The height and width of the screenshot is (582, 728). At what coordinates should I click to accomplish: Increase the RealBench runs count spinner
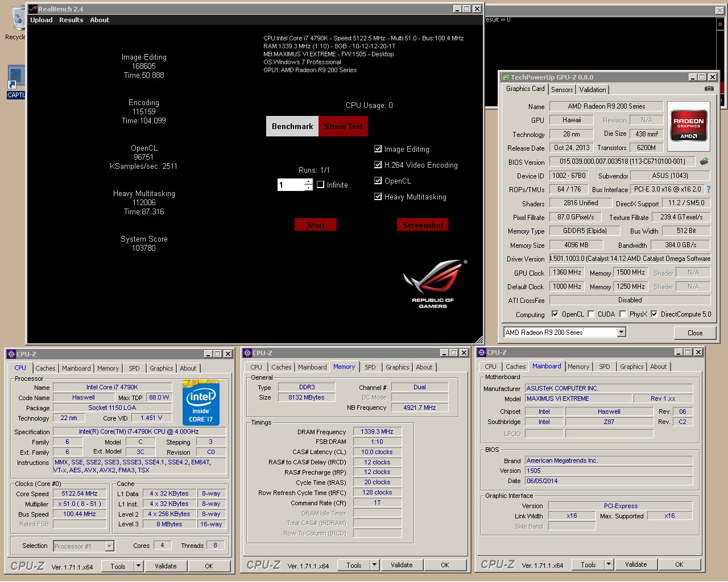click(x=309, y=182)
